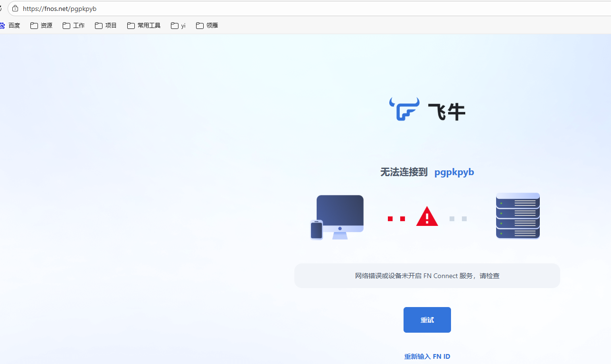Open the 项目 bookmark folder
The image size is (611, 364).
[x=106, y=26]
